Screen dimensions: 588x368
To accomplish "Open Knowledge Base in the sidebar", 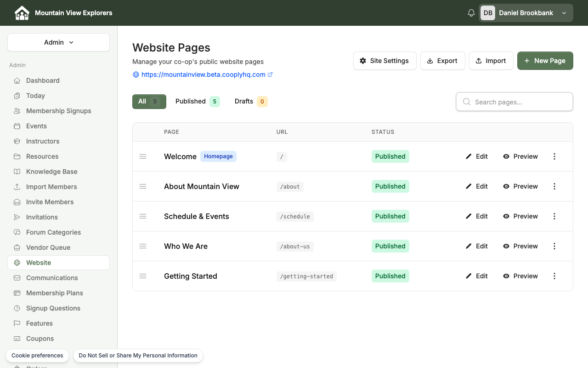I will coord(58,172).
